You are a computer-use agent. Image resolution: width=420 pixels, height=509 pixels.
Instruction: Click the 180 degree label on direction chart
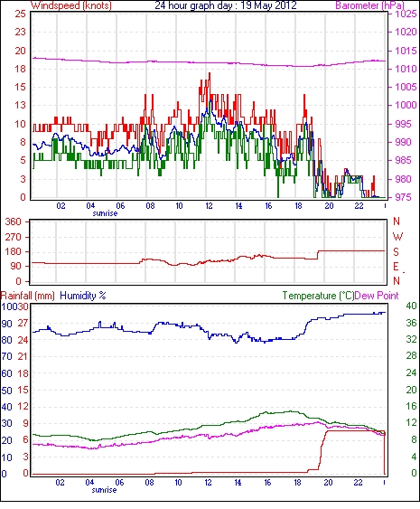click(x=14, y=251)
